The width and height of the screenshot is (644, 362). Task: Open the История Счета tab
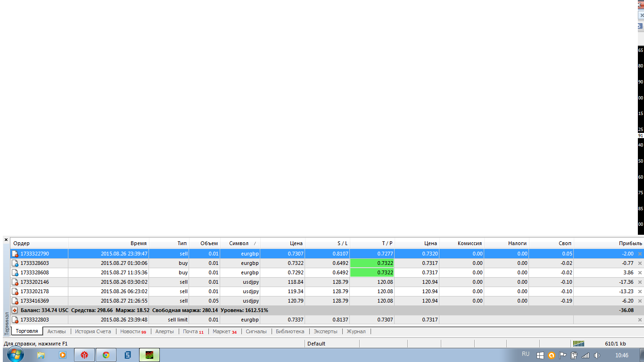93,331
